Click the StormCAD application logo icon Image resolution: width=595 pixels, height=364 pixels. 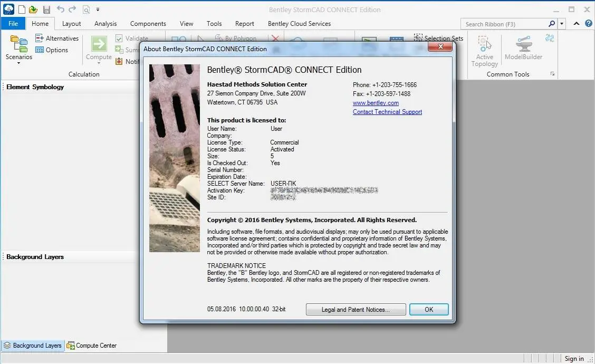[8, 9]
